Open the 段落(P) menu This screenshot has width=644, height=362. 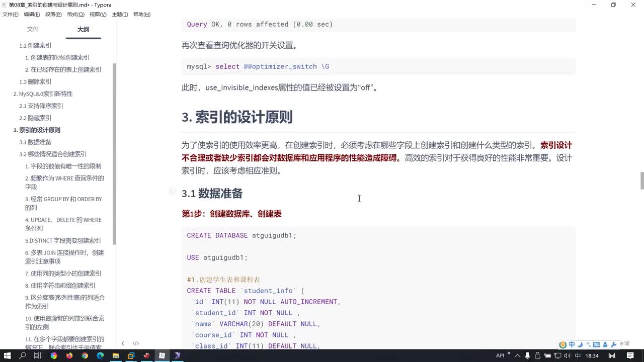click(53, 14)
